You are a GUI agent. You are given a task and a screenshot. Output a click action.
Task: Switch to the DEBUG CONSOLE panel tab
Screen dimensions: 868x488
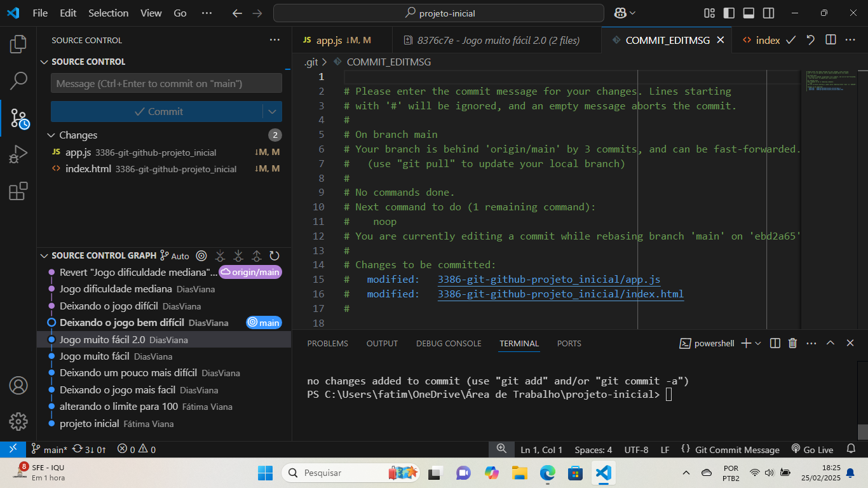pyautogui.click(x=449, y=343)
